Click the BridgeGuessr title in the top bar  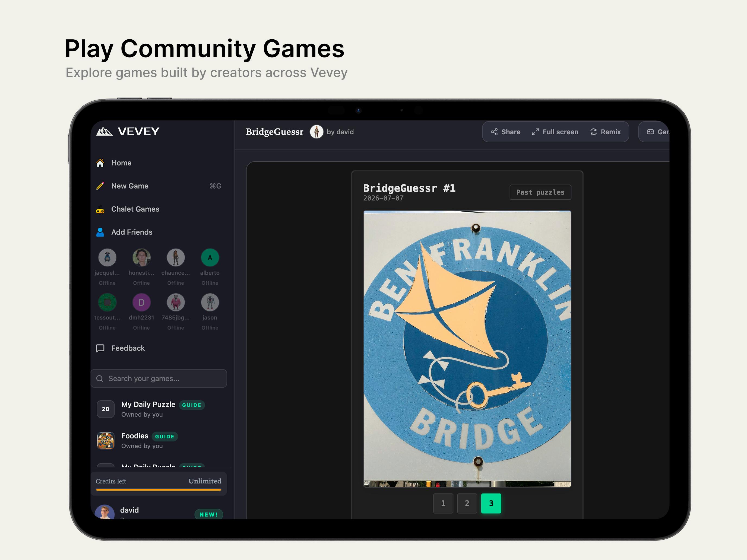pos(274,132)
